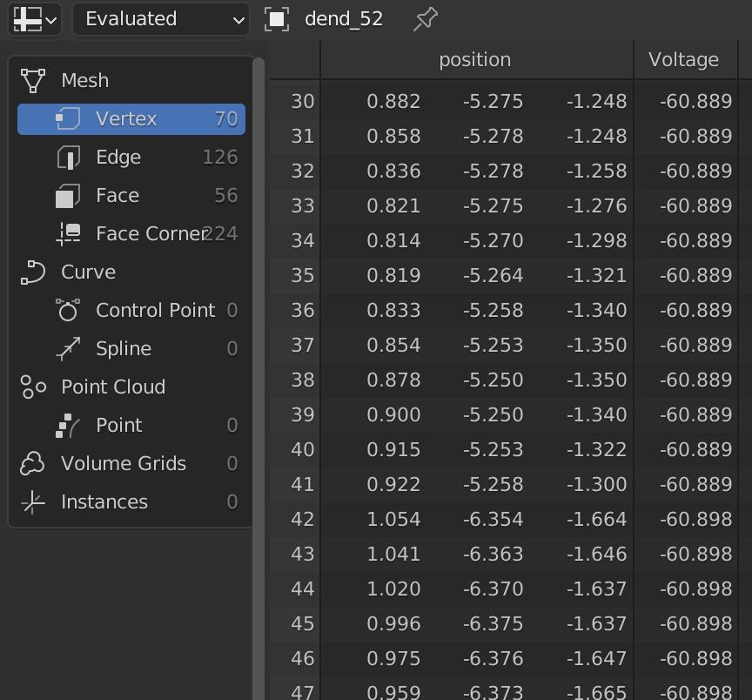Viewport: 752px width, 700px height.
Task: Click row index 35
Action: pos(303,276)
